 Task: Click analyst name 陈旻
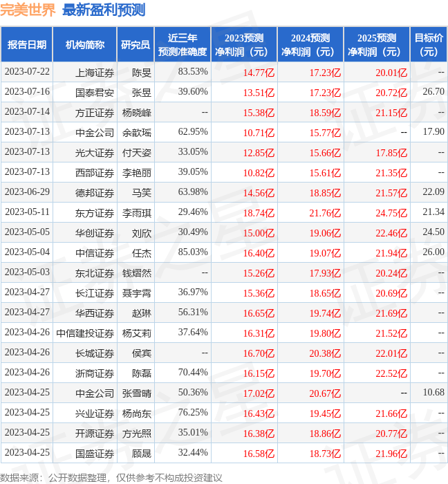(x=142, y=73)
